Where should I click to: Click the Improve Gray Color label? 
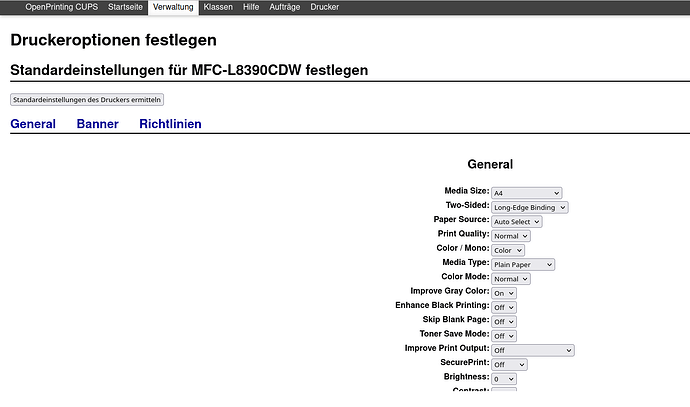(450, 291)
